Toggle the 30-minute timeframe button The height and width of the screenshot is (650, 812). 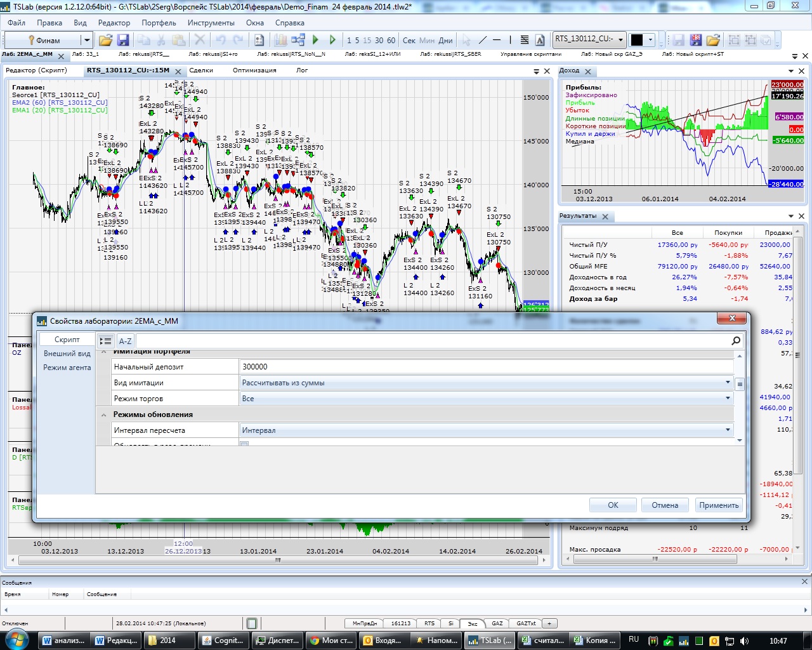[x=379, y=40]
